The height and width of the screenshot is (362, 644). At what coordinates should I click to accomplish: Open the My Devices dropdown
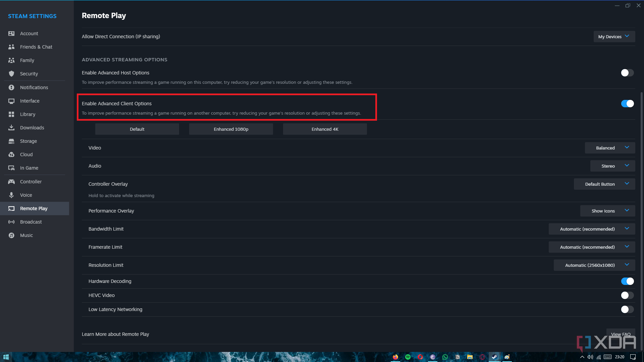pos(614,37)
